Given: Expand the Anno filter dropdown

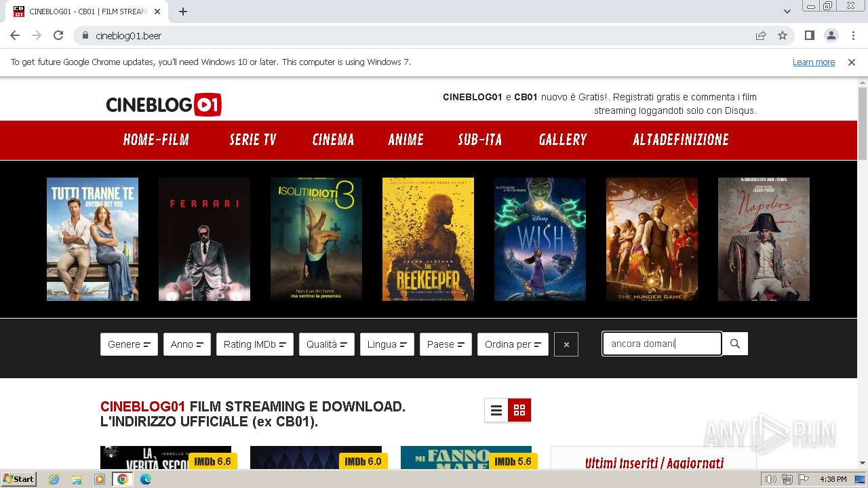Looking at the screenshot, I should 187,344.
